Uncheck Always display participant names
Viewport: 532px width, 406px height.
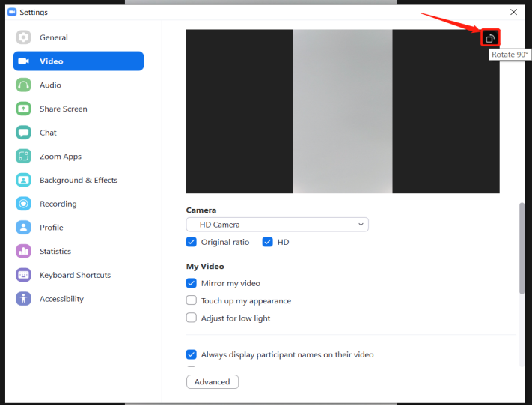(x=192, y=354)
